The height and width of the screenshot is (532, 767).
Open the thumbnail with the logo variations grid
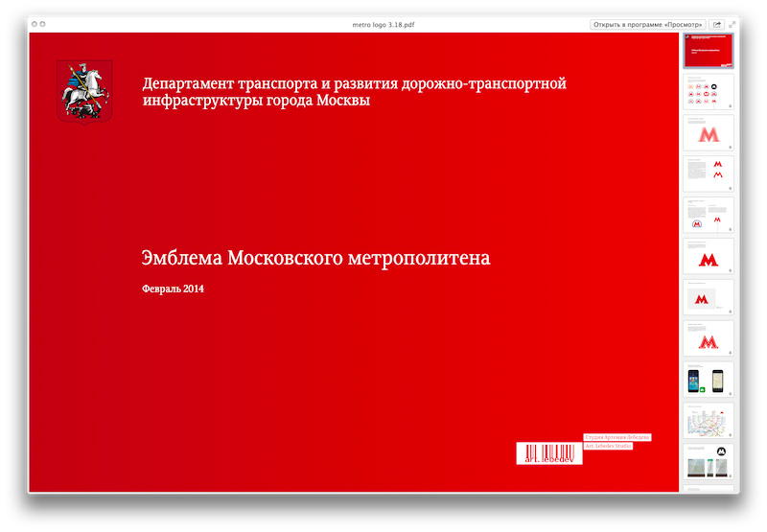(708, 92)
